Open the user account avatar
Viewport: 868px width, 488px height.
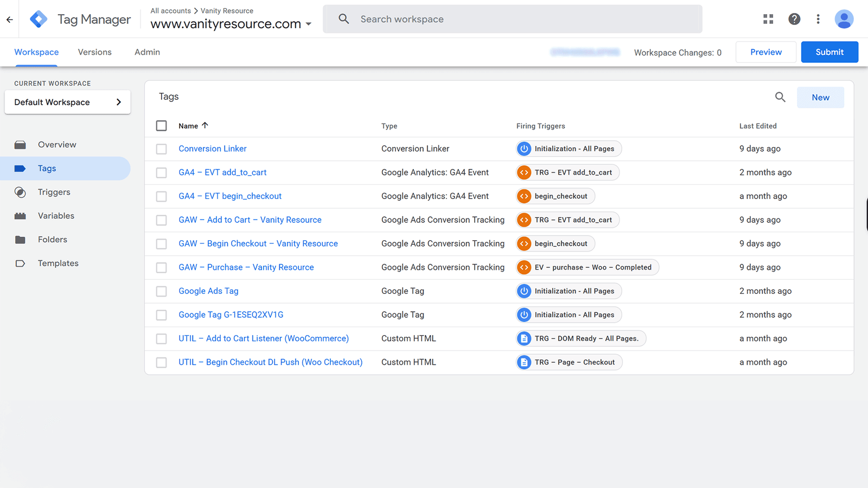click(844, 19)
